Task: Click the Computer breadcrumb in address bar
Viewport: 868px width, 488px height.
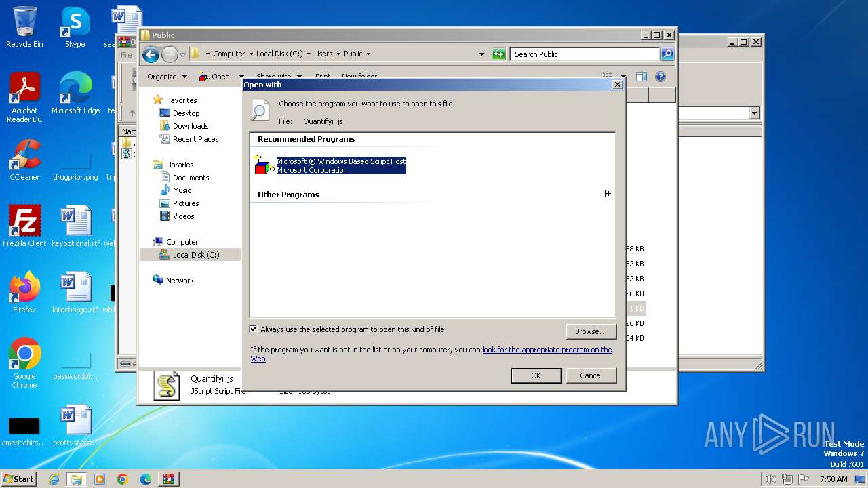Action: [229, 54]
